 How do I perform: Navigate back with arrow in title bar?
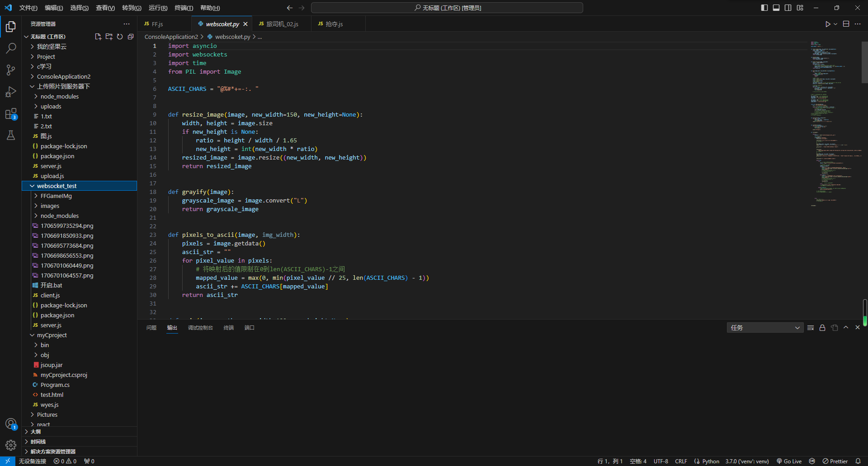tap(290, 8)
